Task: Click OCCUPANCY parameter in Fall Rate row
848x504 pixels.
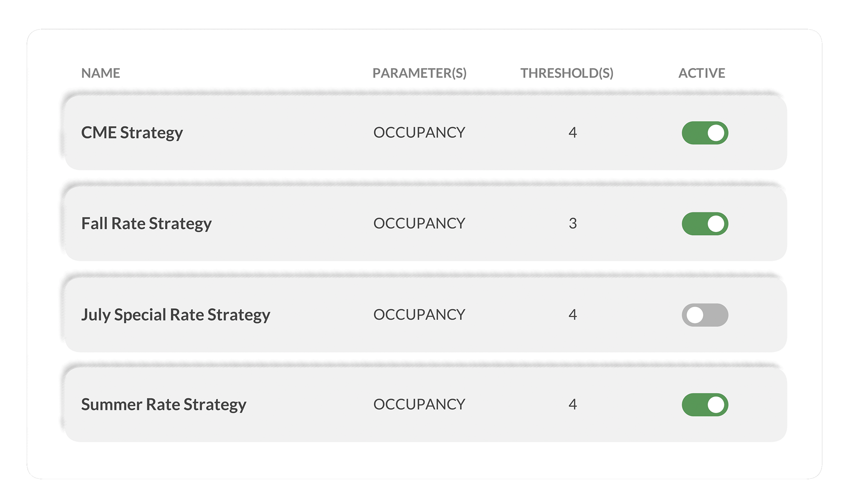Action: pos(419,224)
